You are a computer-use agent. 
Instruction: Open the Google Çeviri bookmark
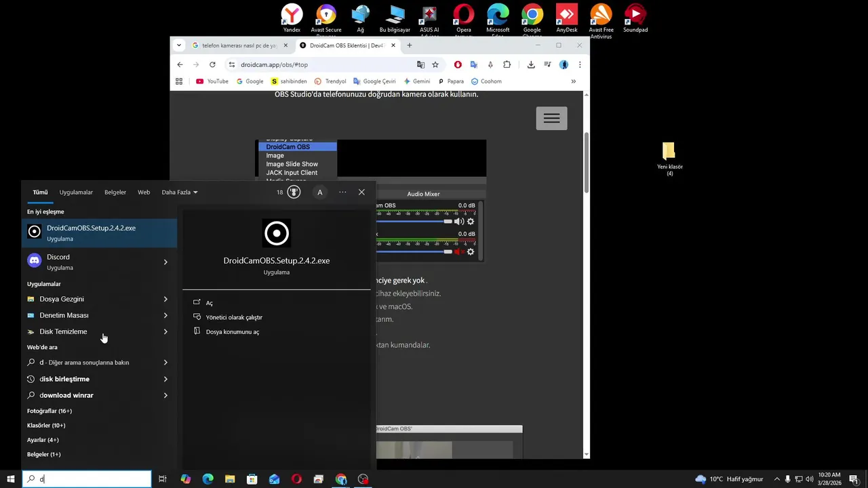[x=374, y=81]
